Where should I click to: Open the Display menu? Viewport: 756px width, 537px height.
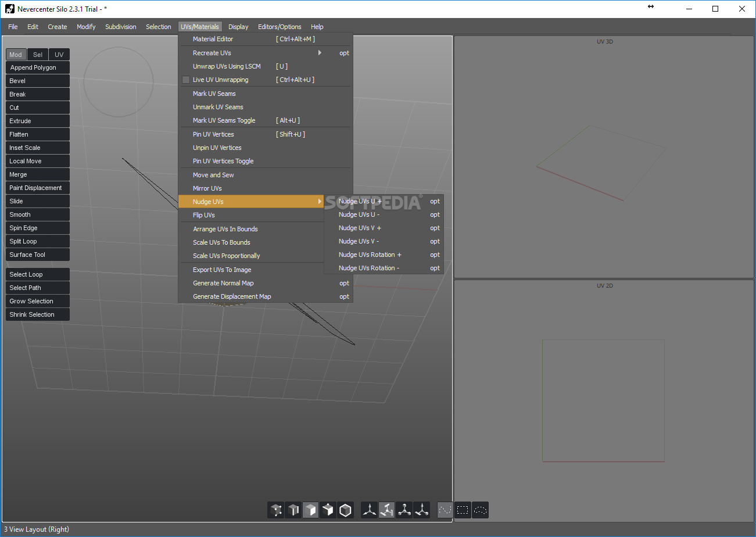238,27
